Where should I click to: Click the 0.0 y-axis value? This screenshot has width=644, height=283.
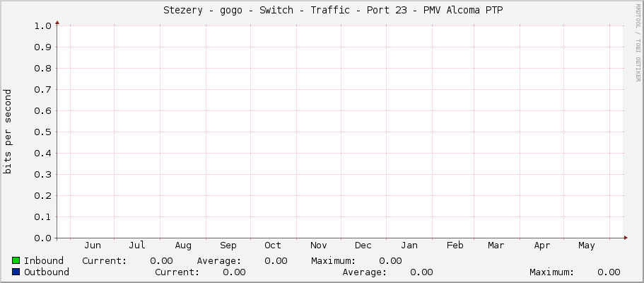pyautogui.click(x=42, y=238)
